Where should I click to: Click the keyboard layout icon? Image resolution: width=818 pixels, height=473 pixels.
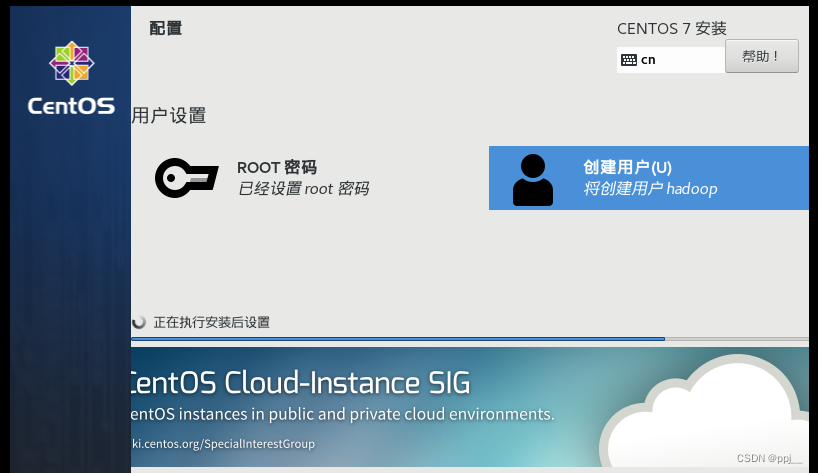(x=629, y=60)
